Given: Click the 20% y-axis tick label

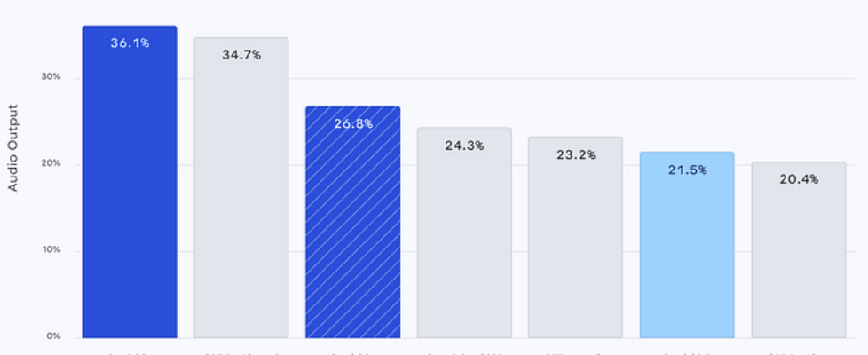Looking at the screenshot, I should 51,164.
